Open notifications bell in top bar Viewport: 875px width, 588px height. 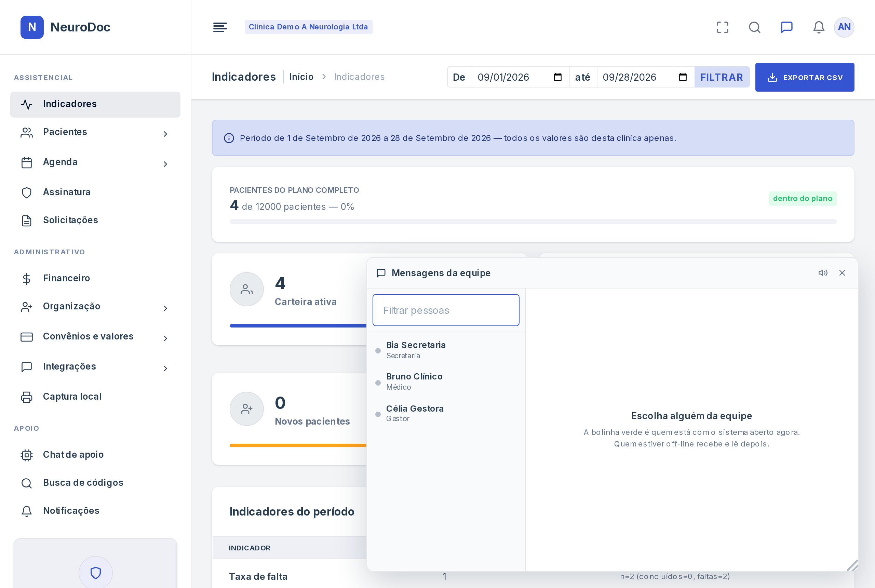[x=819, y=27]
